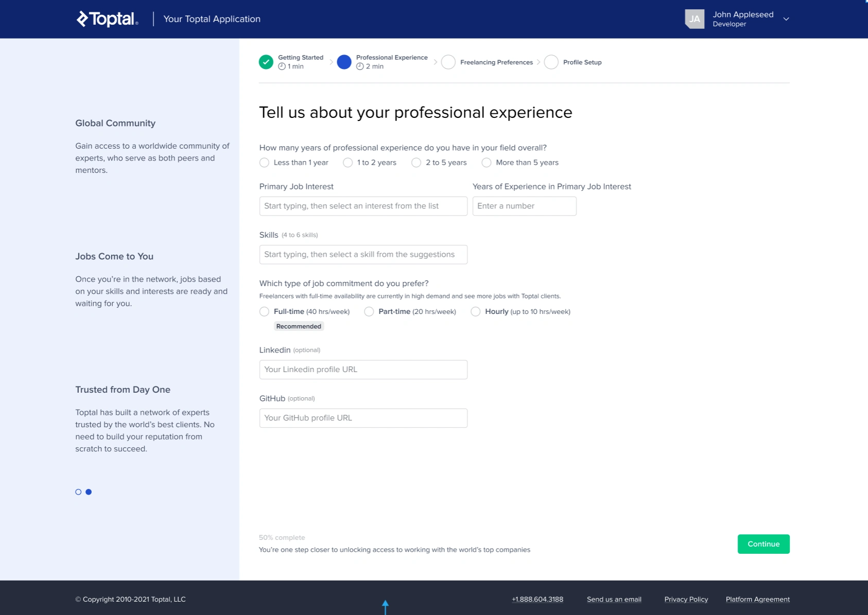Image resolution: width=868 pixels, height=615 pixels.
Task: Click the first carousel dot indicator
Action: 78,492
